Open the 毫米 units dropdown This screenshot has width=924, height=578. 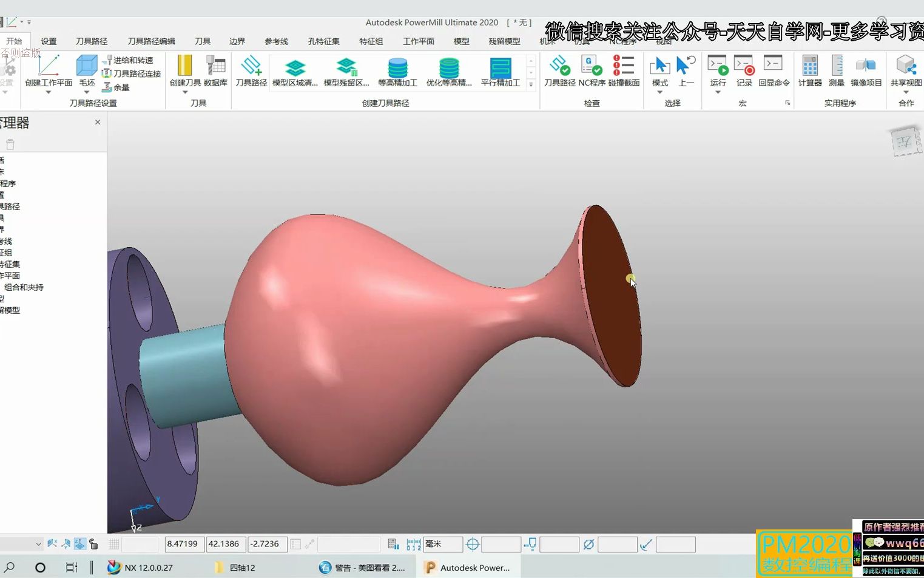pos(443,544)
